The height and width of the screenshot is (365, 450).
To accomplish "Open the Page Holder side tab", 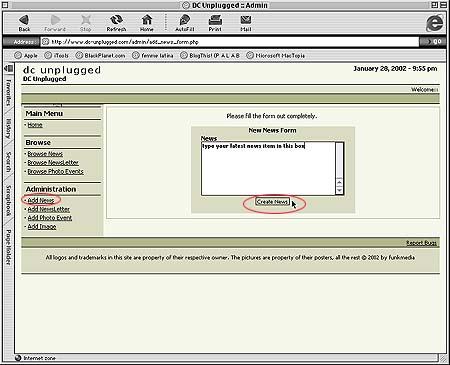I will 9,247.
